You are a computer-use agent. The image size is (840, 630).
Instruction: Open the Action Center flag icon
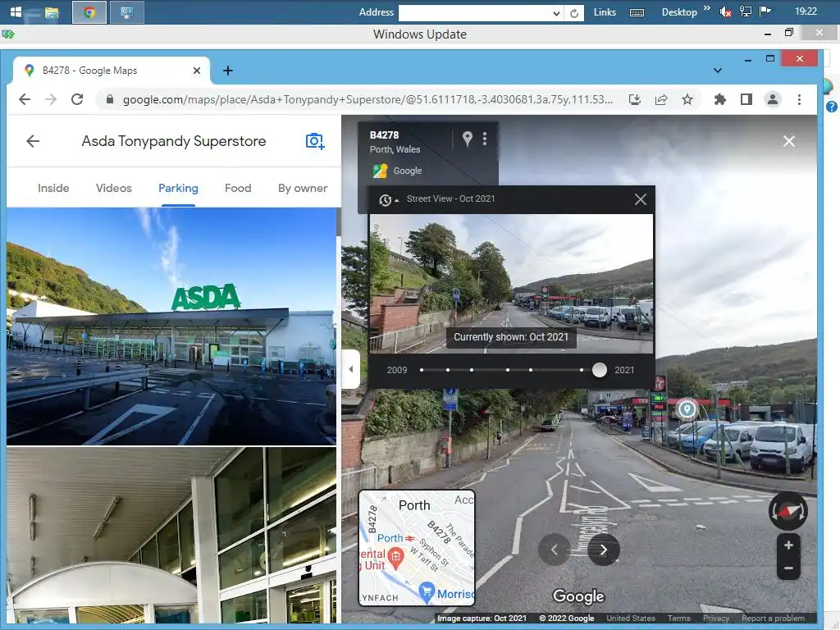(x=765, y=11)
